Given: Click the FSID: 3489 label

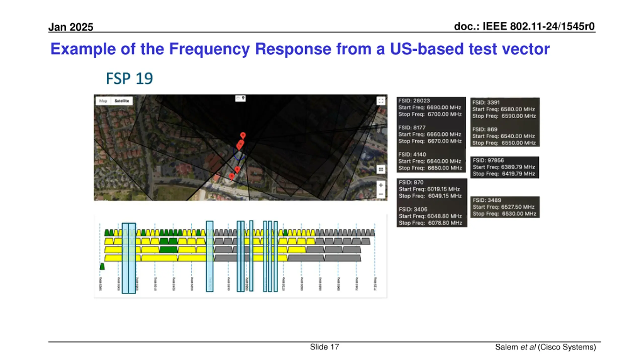Looking at the screenshot, I should point(487,200).
